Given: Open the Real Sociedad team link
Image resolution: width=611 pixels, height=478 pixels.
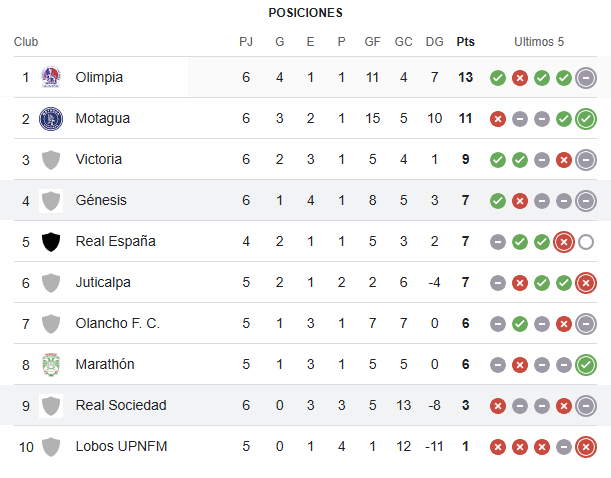Looking at the screenshot, I should tap(120, 405).
